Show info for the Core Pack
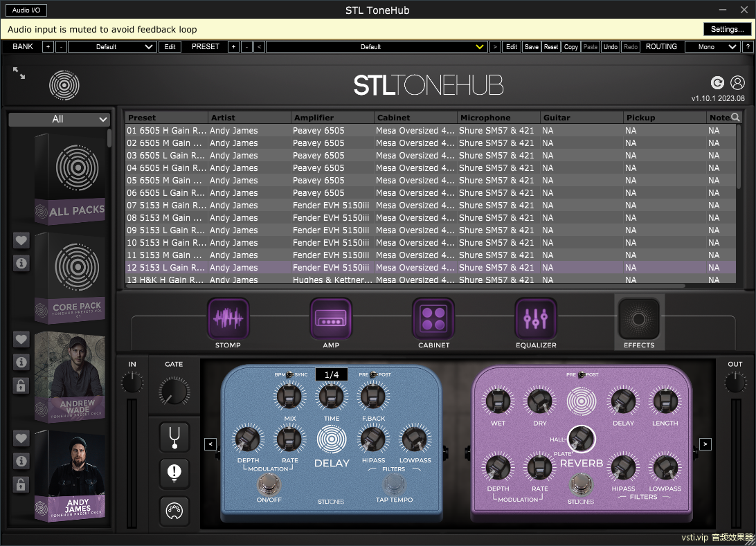Image resolution: width=756 pixels, height=546 pixels. (21, 263)
